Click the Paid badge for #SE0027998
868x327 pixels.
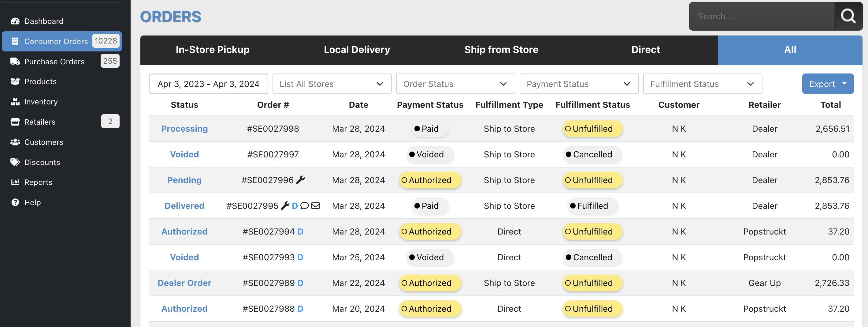pos(430,129)
